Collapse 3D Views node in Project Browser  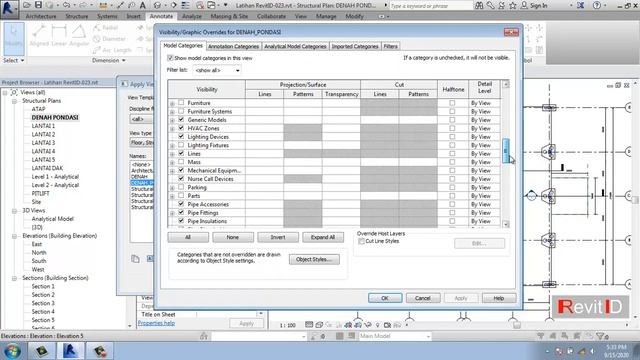click(x=15, y=211)
